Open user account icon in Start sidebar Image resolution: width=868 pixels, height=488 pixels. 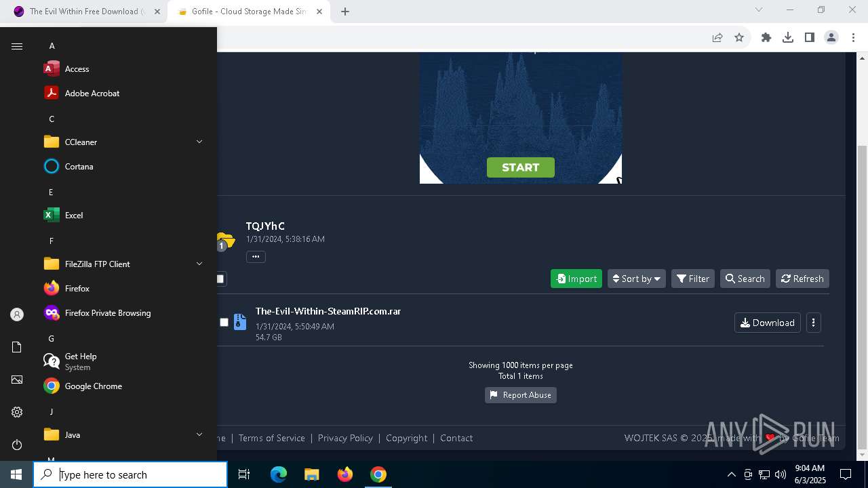[17, 314]
